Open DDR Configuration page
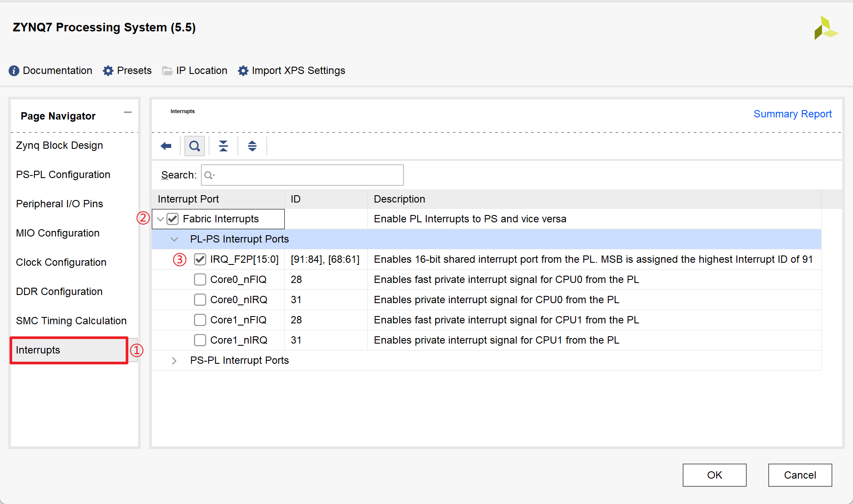853x504 pixels. (x=59, y=292)
